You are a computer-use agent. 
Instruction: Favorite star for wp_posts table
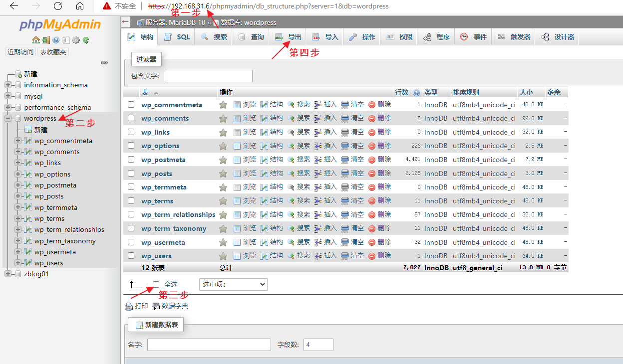[223, 174]
